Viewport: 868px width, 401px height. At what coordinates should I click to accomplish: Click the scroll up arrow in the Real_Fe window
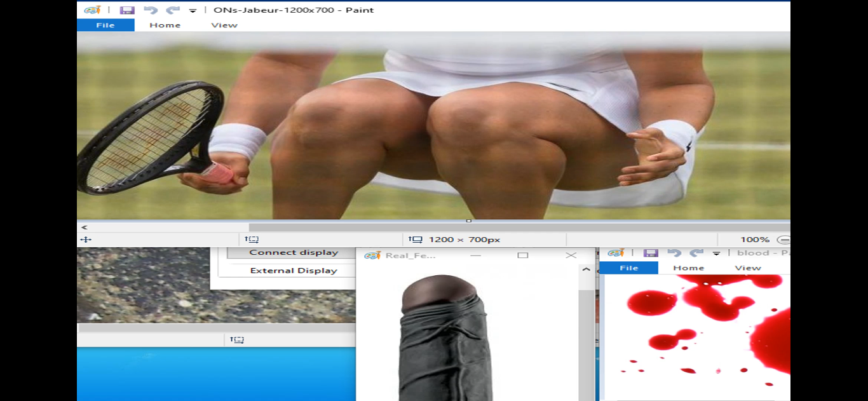coord(586,269)
